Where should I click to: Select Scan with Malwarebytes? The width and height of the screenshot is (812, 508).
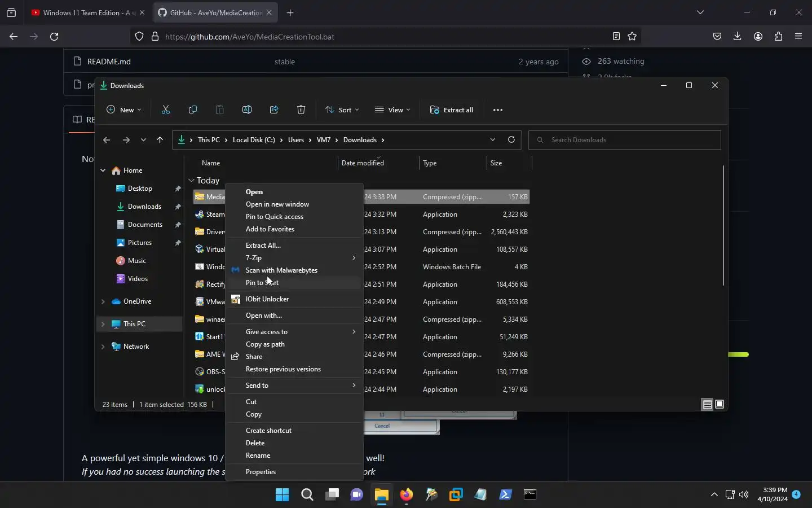click(x=294, y=270)
